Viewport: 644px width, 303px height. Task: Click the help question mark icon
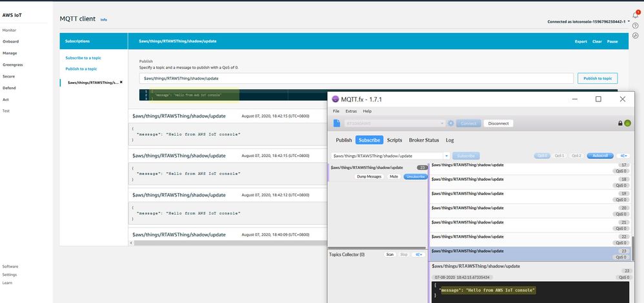pos(636,26)
